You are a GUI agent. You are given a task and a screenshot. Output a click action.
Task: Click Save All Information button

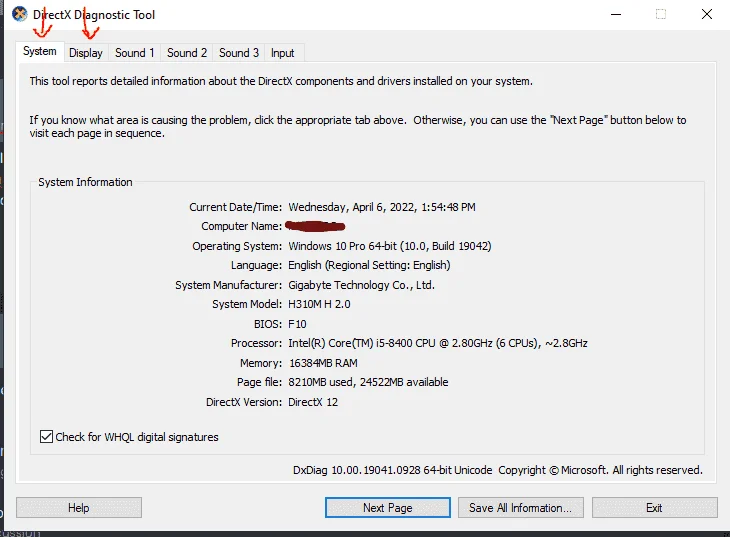point(520,508)
